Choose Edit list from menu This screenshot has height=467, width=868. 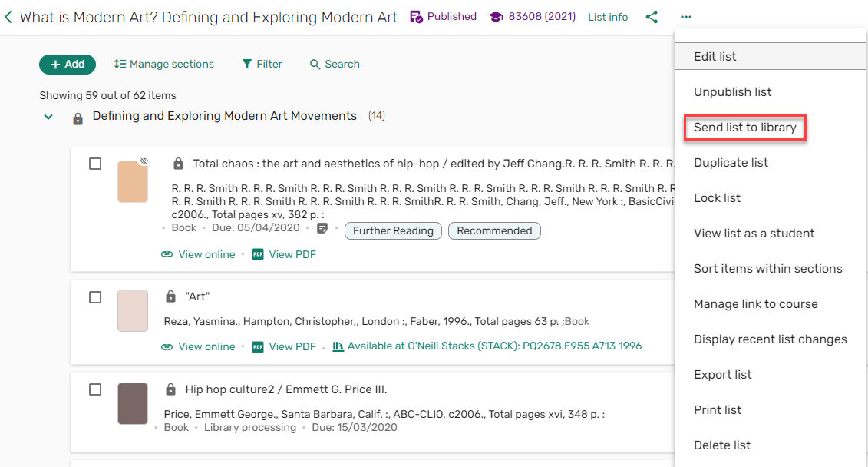click(771, 57)
